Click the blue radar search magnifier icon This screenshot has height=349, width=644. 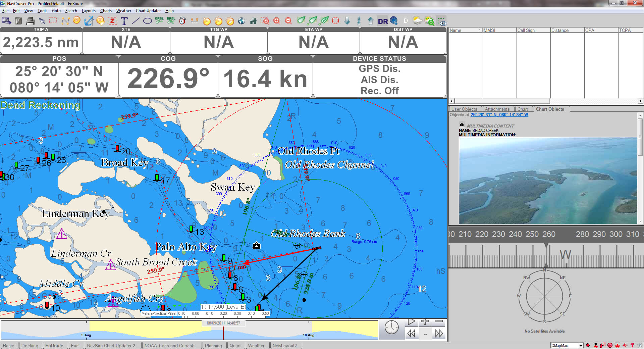click(394, 21)
